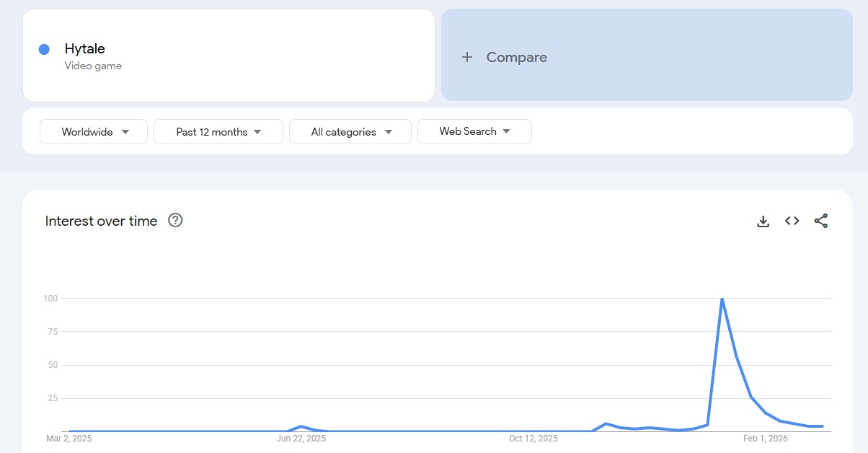
Task: Click the blue dot beside Hytale
Action: 44,49
